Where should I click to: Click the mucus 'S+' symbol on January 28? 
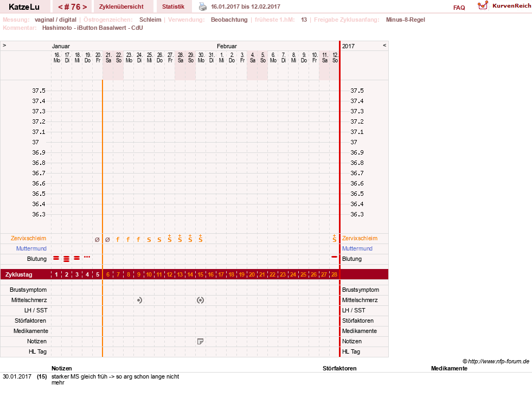180,239
